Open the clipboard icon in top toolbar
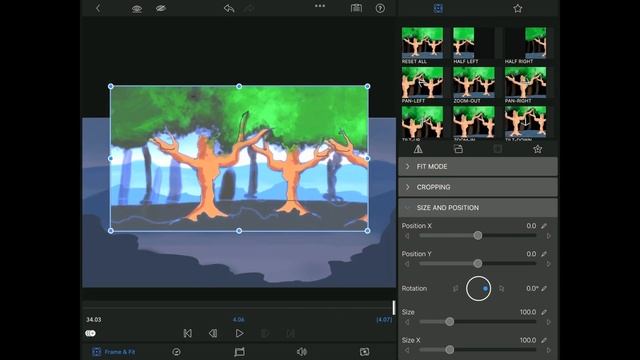640x360 pixels. coord(356,8)
